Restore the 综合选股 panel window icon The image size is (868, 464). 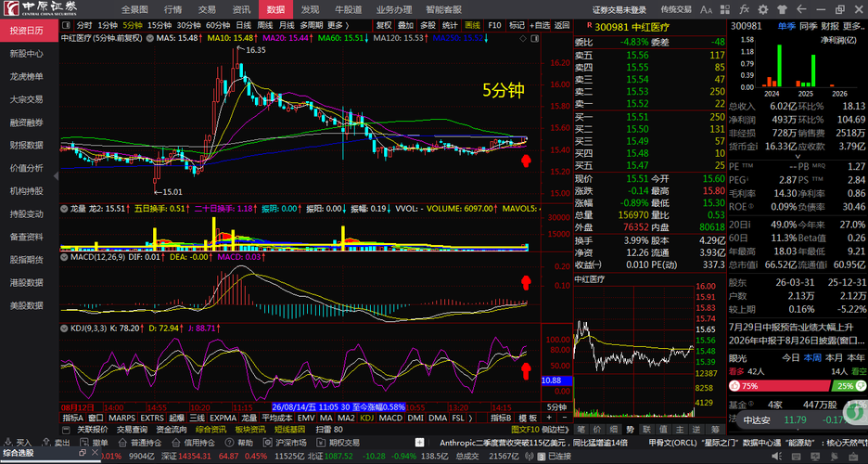pyautogui.click(x=83, y=452)
